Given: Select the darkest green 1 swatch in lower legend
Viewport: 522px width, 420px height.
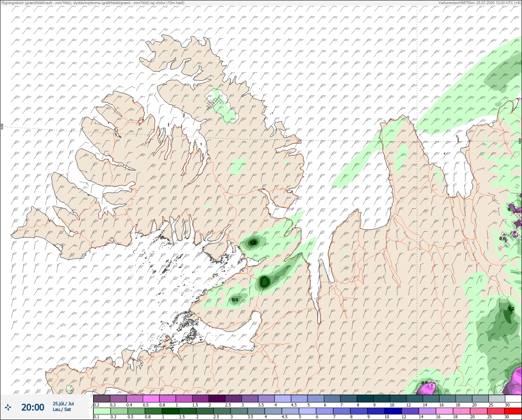Looking at the screenshot, I should point(170,411).
